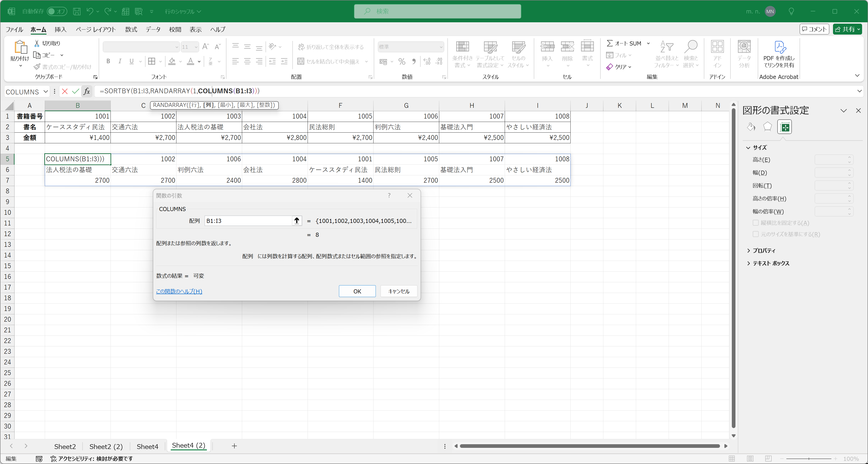The width and height of the screenshot is (868, 464).
Task: Add a new sheet with plus button
Action: (234, 446)
